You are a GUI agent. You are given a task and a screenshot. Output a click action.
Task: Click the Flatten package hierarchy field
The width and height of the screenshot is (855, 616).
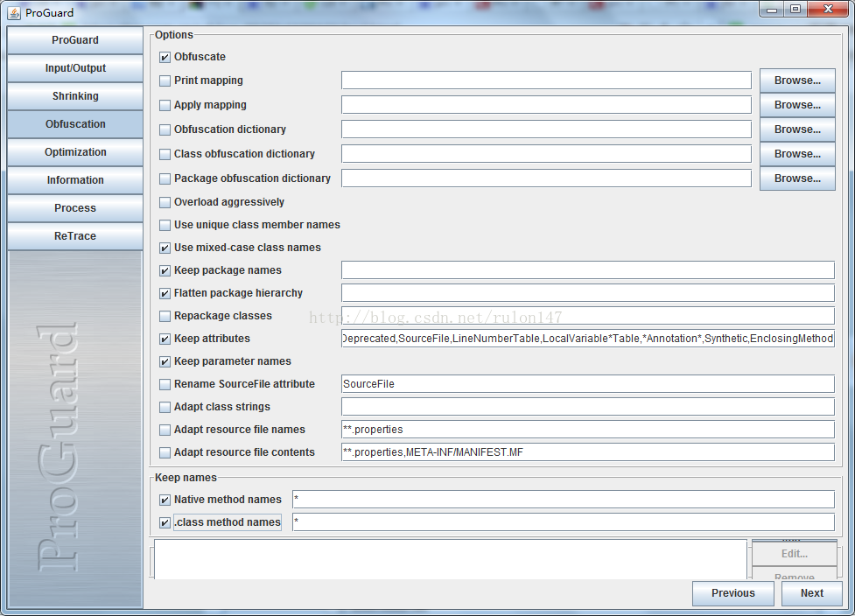588,293
